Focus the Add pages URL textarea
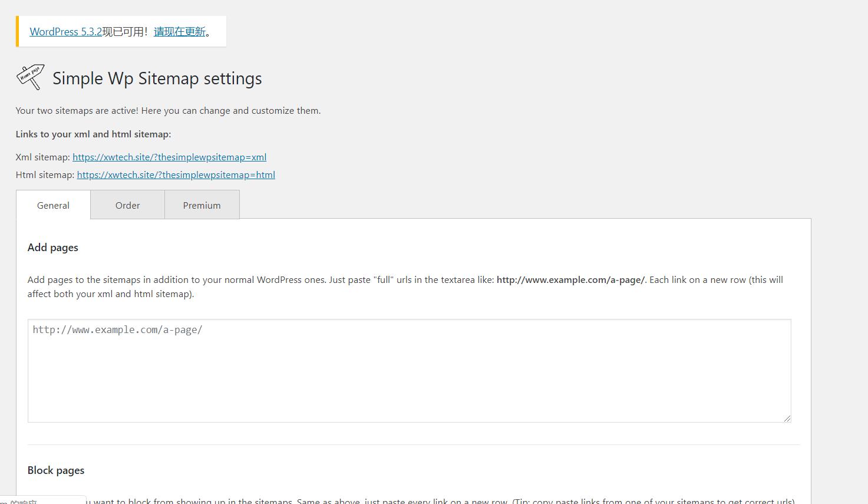 (x=410, y=371)
